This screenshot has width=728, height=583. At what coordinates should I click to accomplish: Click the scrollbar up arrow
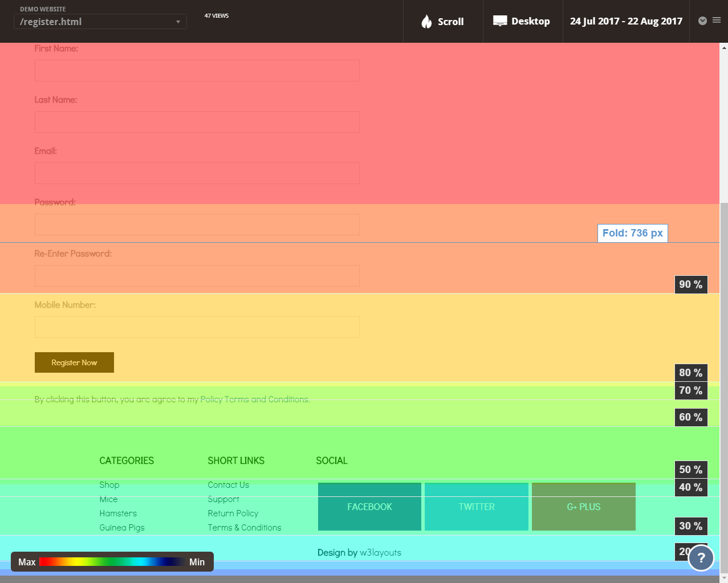point(724,47)
